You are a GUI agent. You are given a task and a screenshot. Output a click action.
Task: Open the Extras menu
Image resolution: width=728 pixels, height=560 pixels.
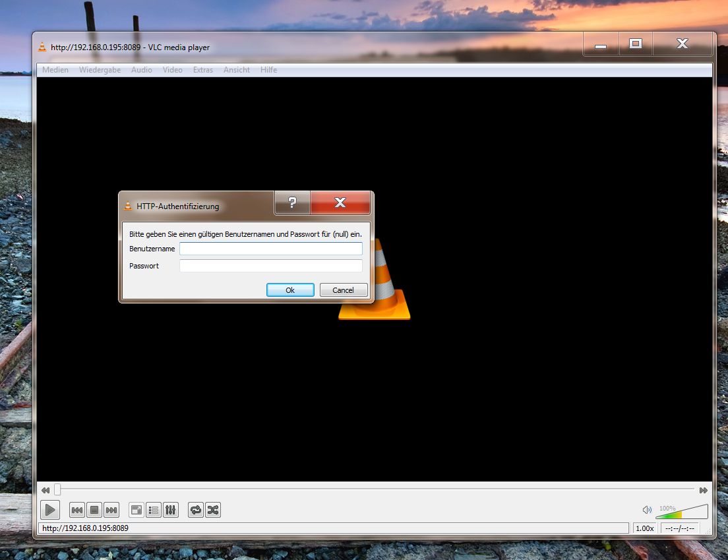203,70
